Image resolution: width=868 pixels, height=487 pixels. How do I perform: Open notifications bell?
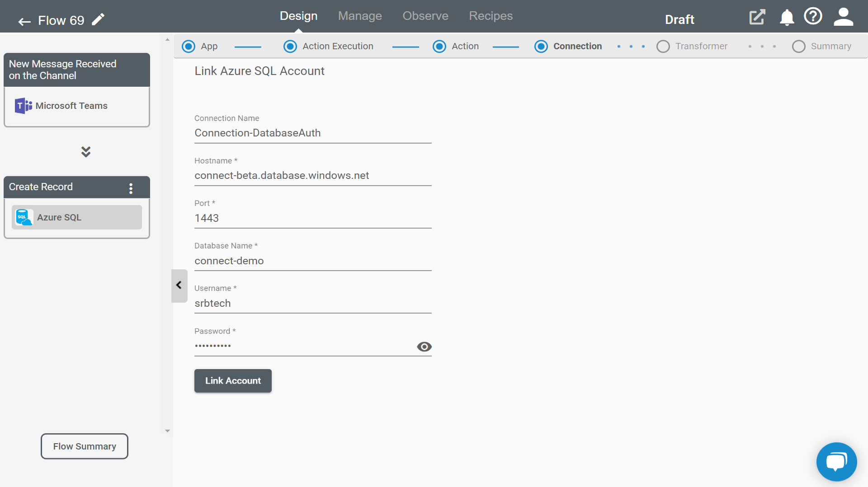pyautogui.click(x=787, y=17)
